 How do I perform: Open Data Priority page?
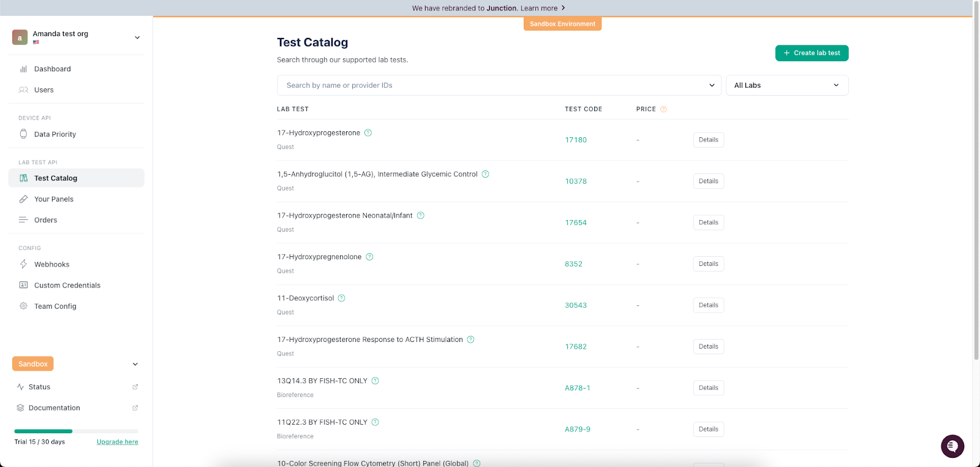(77, 134)
